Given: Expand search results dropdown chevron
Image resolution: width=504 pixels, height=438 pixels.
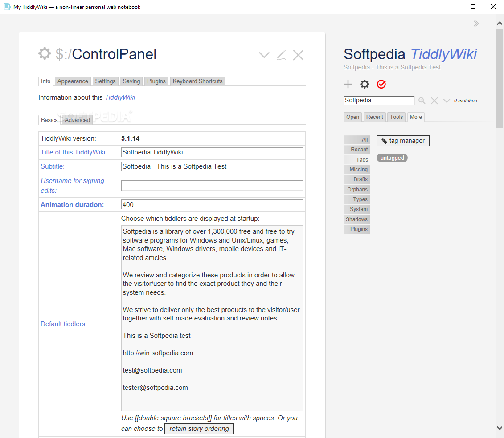Looking at the screenshot, I should click(x=447, y=101).
